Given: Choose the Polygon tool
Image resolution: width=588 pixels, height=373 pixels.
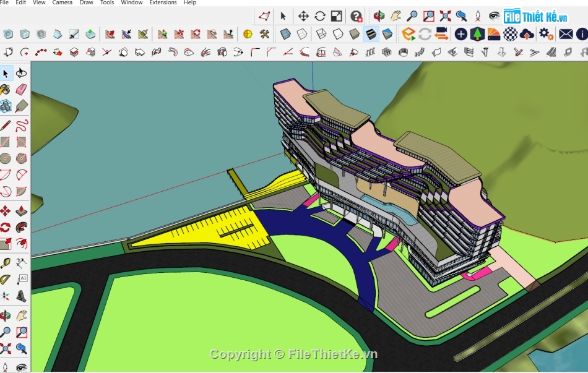Looking at the screenshot, I should coord(22,158).
